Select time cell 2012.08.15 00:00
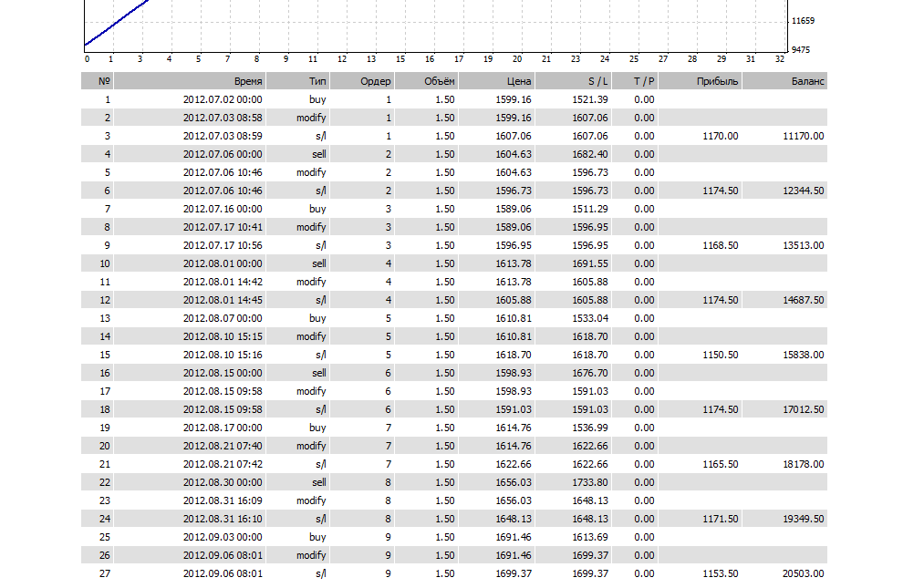The width and height of the screenshot is (924, 588). [x=223, y=374]
